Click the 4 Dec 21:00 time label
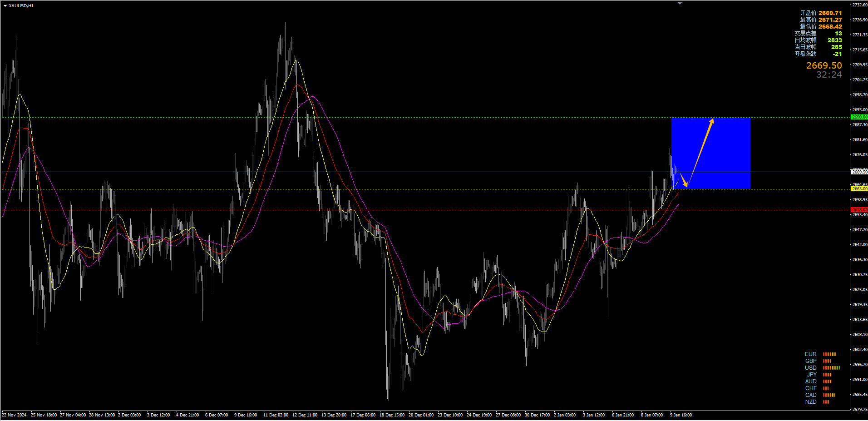868x421 pixels. coord(187,415)
